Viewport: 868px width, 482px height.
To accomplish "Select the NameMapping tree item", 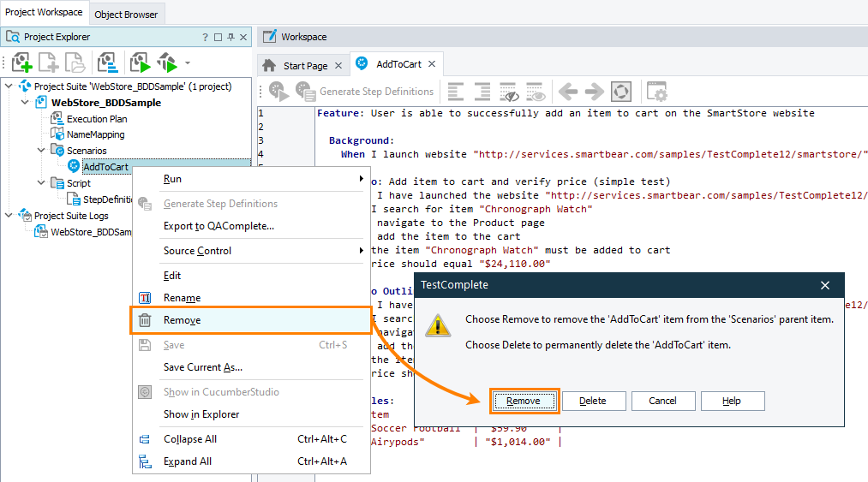I will 95,134.
